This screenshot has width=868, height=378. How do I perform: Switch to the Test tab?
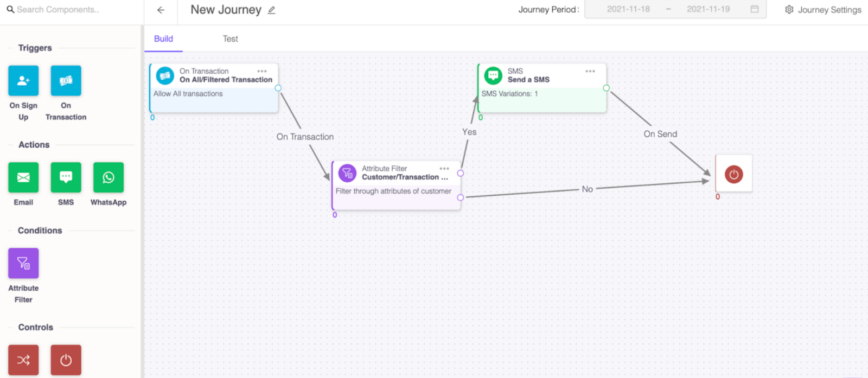pyautogui.click(x=230, y=39)
